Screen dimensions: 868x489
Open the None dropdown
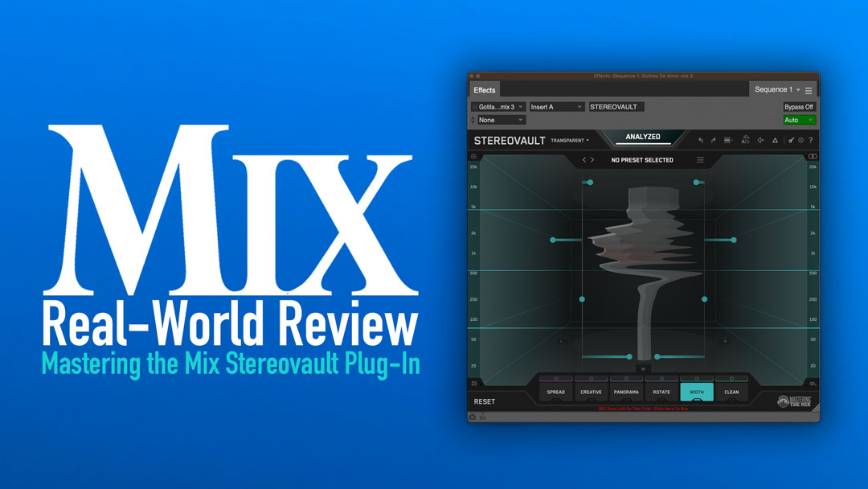502,120
